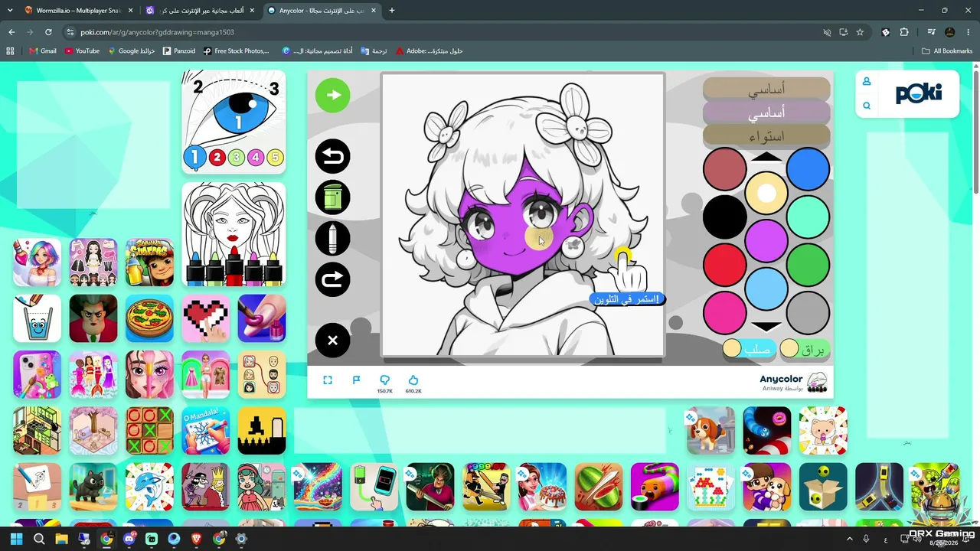Like the Anycolor game
This screenshot has width=980, height=551.
click(x=413, y=380)
